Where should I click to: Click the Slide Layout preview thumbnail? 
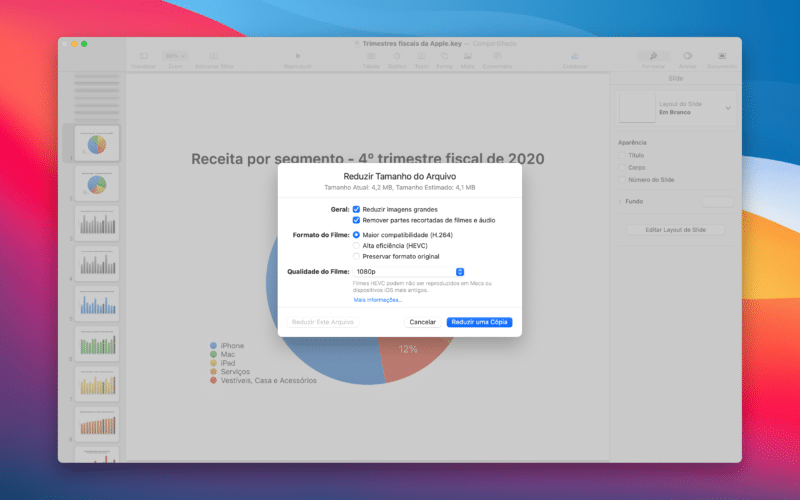[x=637, y=108]
